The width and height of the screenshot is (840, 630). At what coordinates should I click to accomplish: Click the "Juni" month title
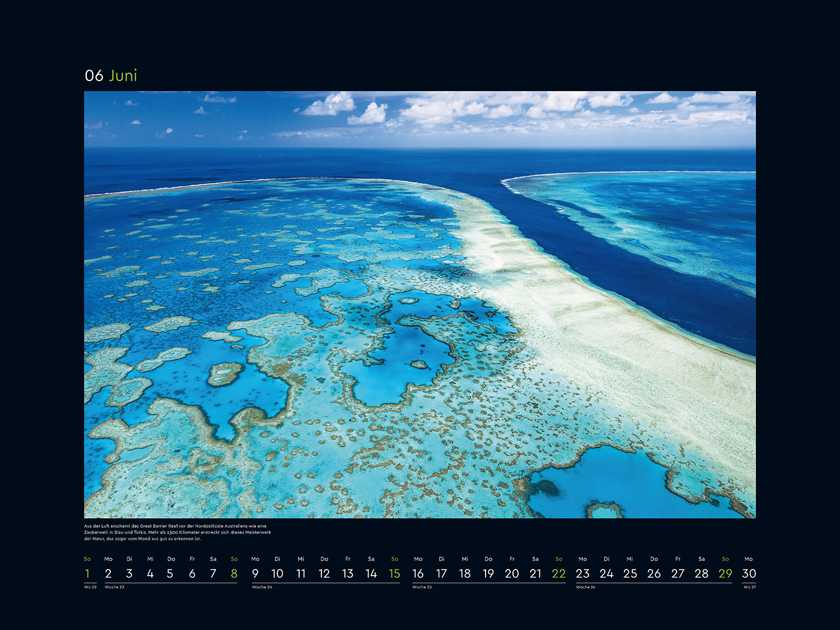pos(123,76)
